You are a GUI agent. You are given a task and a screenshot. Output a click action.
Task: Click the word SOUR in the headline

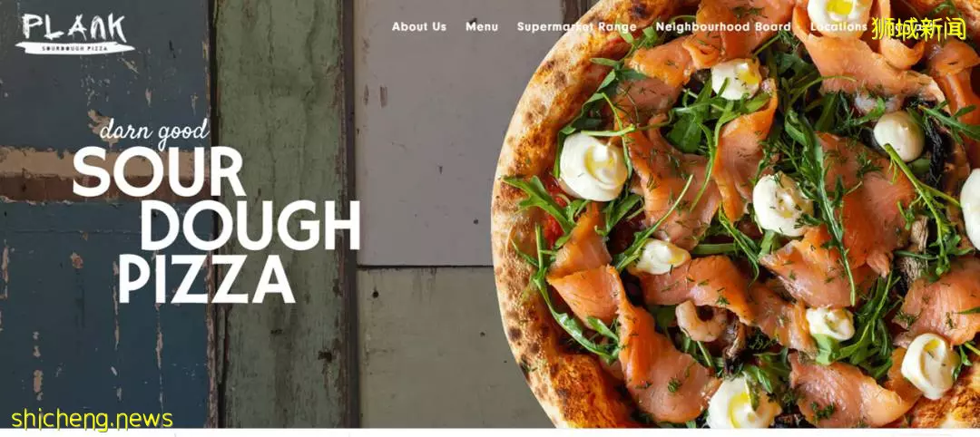coord(159,172)
